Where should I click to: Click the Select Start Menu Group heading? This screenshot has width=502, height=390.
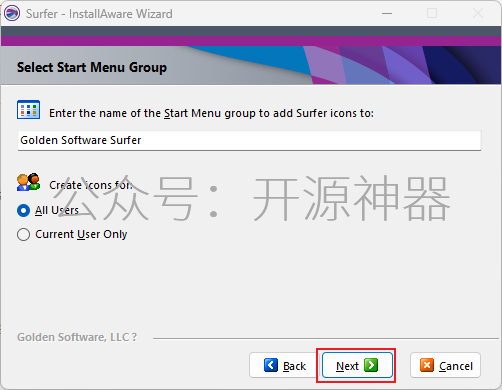[x=92, y=67]
